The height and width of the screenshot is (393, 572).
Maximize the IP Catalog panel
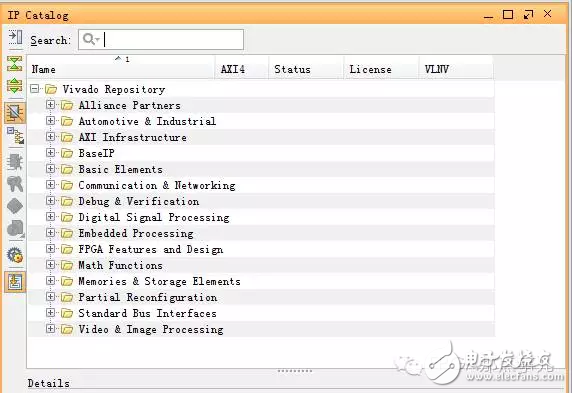click(x=508, y=15)
